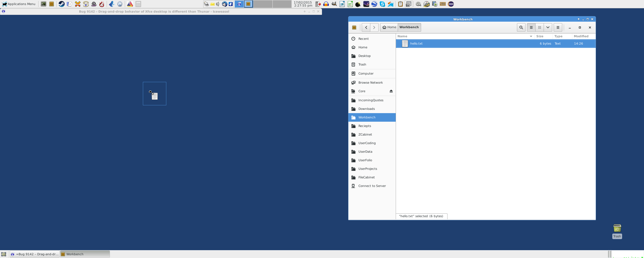Open the file manager hamburger menu

[558, 27]
